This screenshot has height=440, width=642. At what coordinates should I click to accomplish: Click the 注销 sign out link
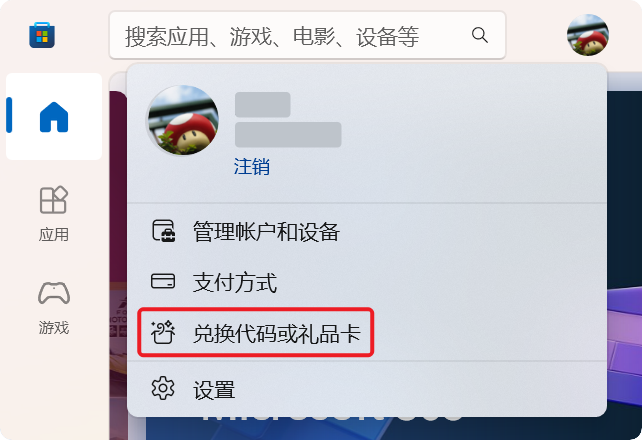coord(251,167)
